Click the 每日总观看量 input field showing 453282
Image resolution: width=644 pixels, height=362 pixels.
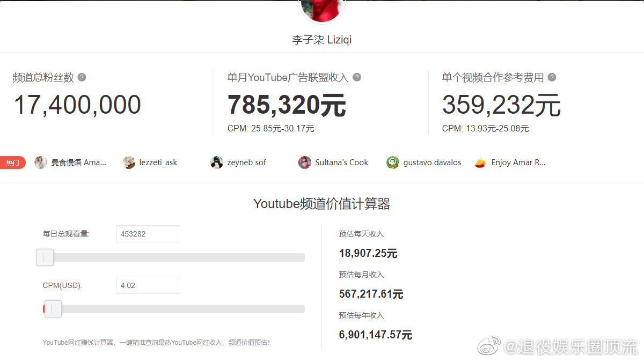[148, 234]
